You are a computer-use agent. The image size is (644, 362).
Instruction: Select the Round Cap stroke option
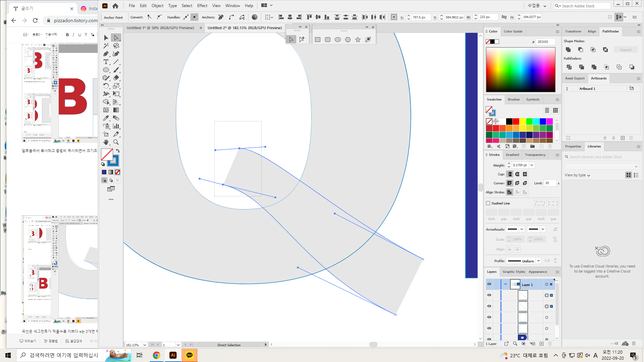pyautogui.click(x=517, y=174)
